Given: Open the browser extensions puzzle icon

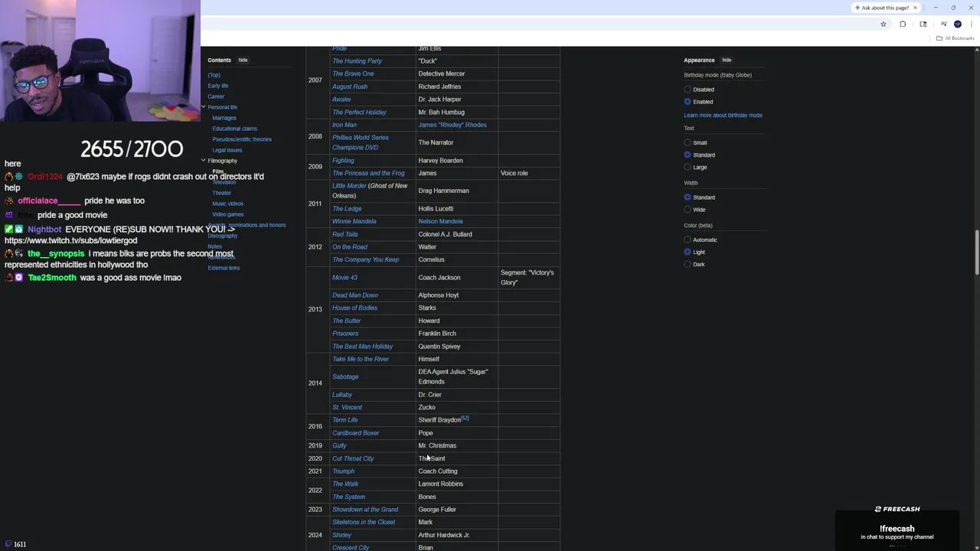Looking at the screenshot, I should pos(903,24).
